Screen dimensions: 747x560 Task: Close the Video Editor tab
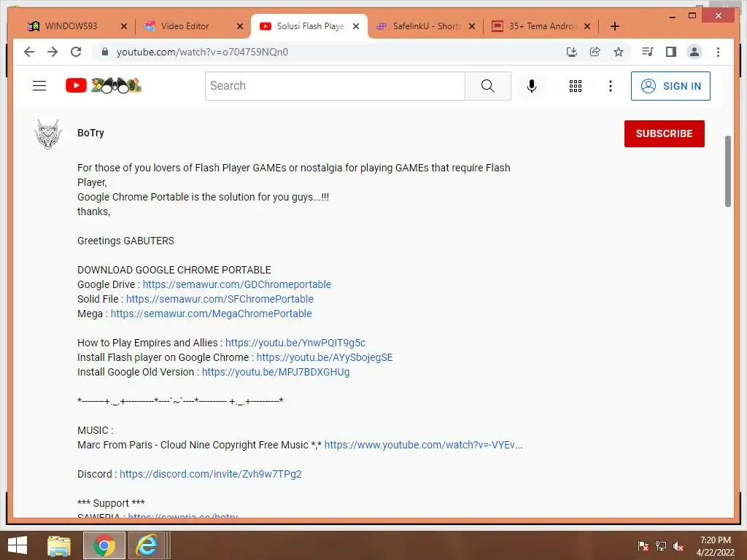240,26
